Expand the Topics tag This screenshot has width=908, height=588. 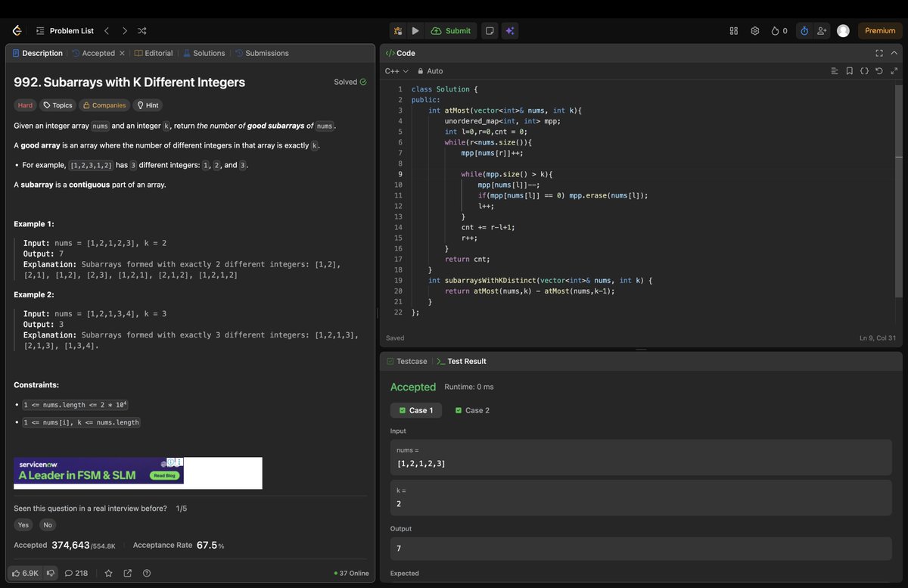(x=58, y=105)
